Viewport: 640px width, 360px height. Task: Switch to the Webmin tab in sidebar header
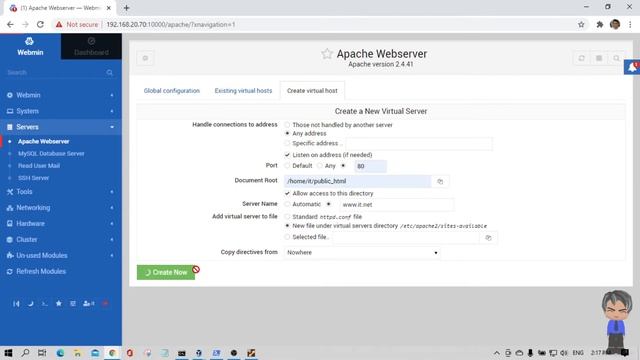point(30,47)
